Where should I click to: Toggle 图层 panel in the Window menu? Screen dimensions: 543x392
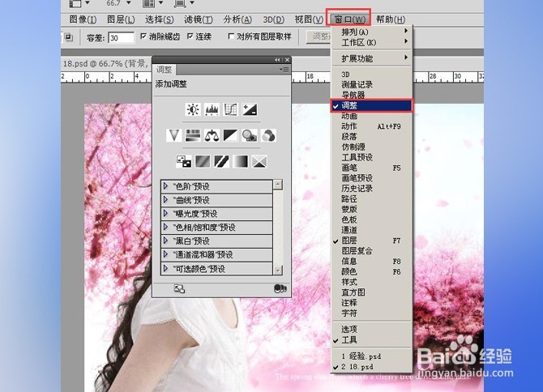coord(372,241)
